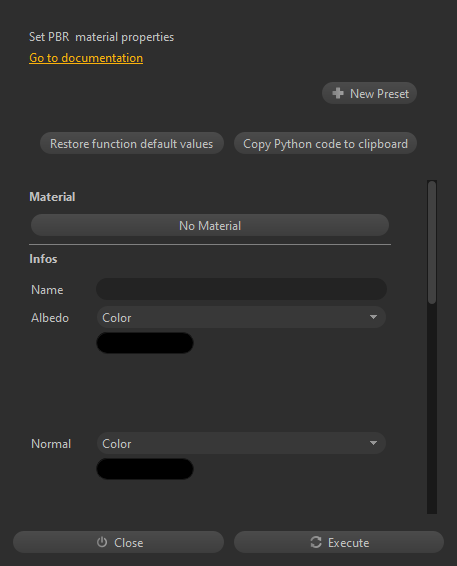The width and height of the screenshot is (457, 566).
Task: Select the Albedo Color combo box
Action: click(241, 317)
